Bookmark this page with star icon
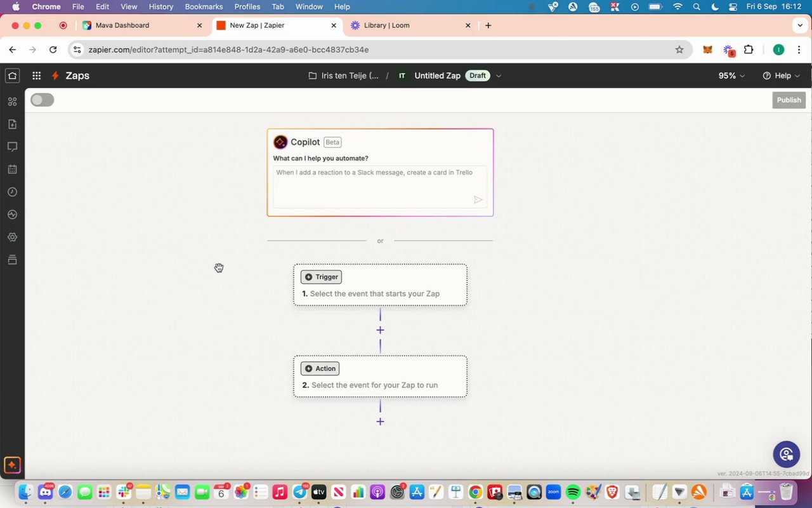812x508 pixels. click(x=679, y=50)
